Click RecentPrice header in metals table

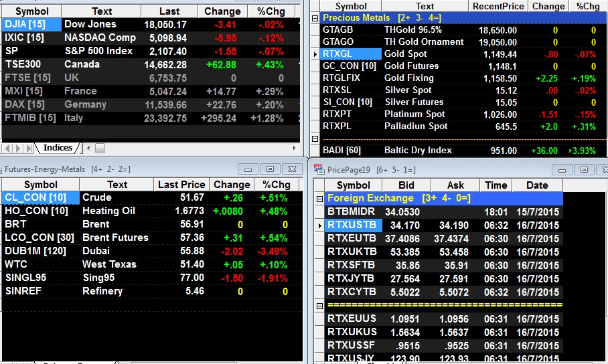click(498, 6)
